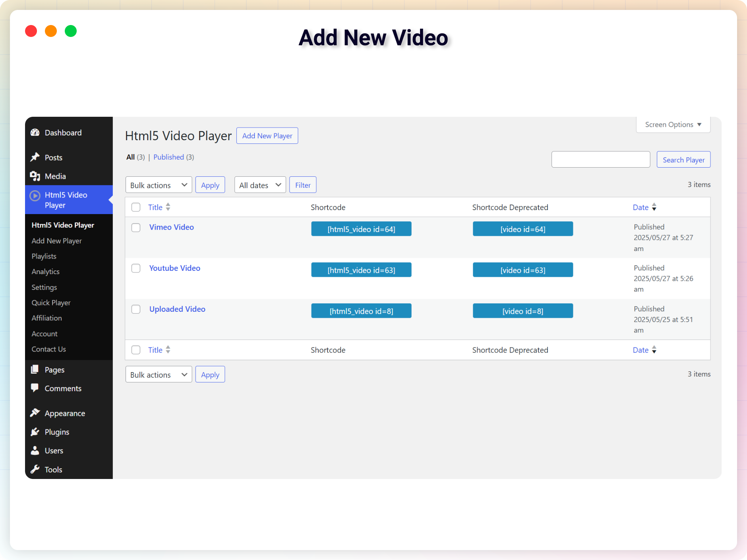Image resolution: width=747 pixels, height=560 pixels.
Task: Click the Plugins plug icon
Action: (35, 432)
